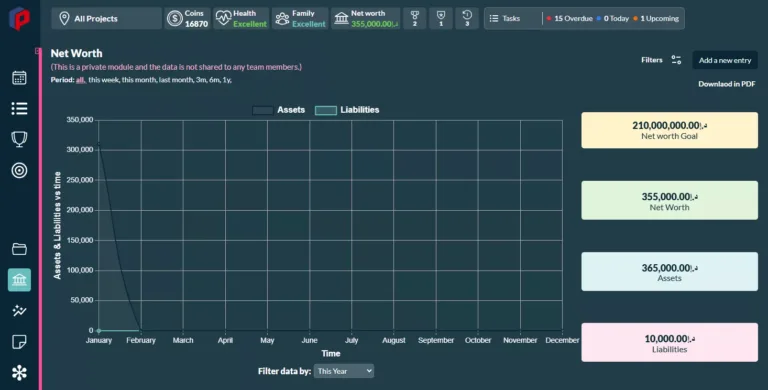Click the pink Liabilities card
The height and width of the screenshot is (390, 768).
click(x=669, y=342)
